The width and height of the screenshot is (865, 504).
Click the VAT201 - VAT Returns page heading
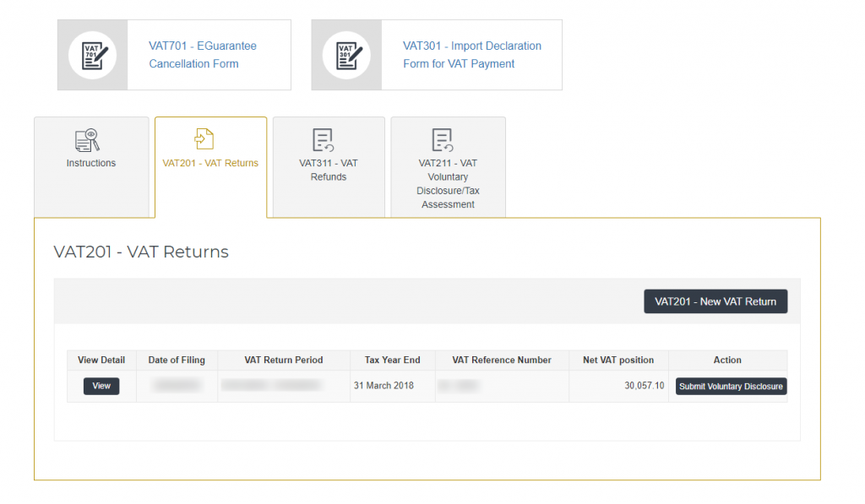tap(141, 252)
